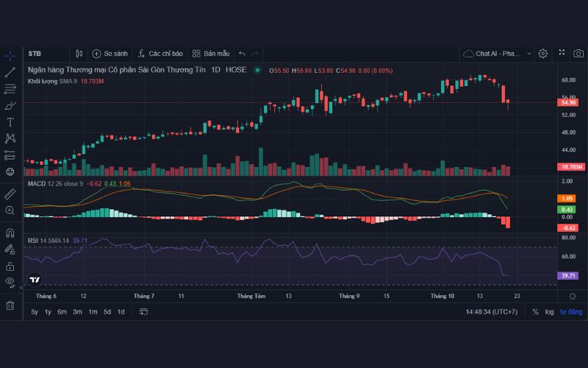
Task: Toggle lock all drawing tools
Action: [x=10, y=266]
